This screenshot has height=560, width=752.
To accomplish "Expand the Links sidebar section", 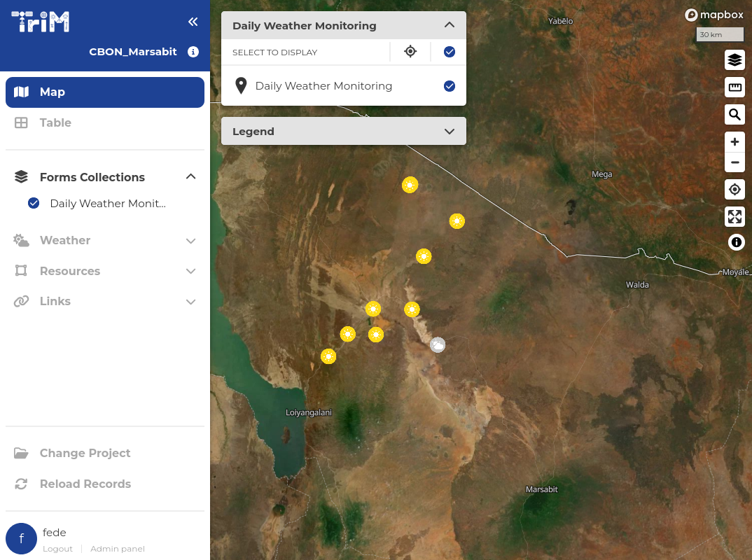I will coord(190,302).
